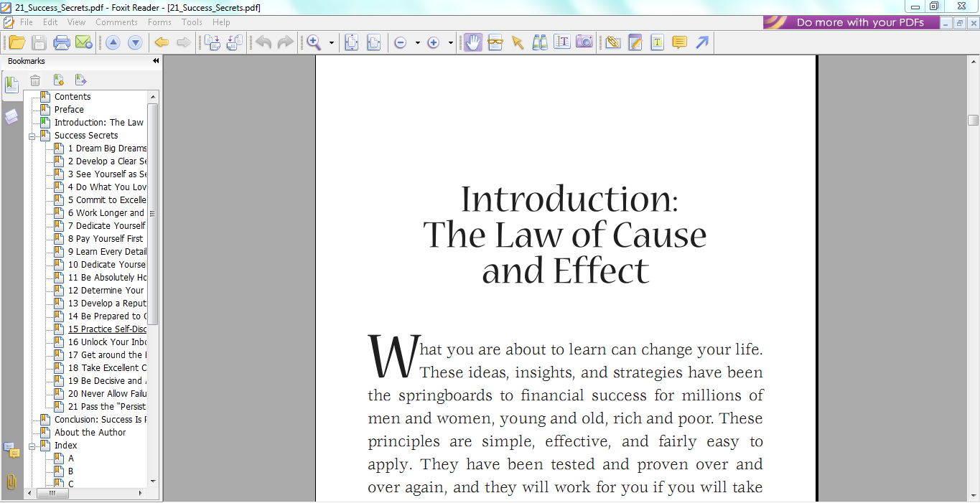Open the Tools menu
Screen dimensions: 980x503
192,22
